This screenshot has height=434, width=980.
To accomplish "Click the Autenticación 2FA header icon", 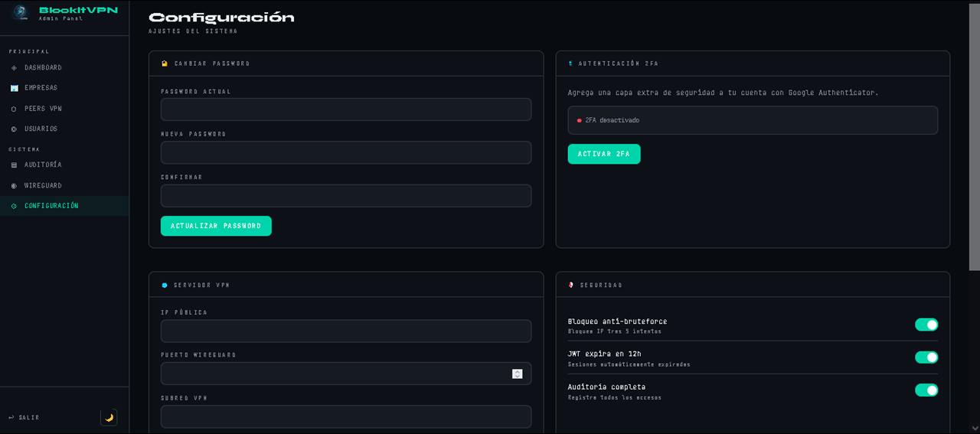I will point(570,64).
